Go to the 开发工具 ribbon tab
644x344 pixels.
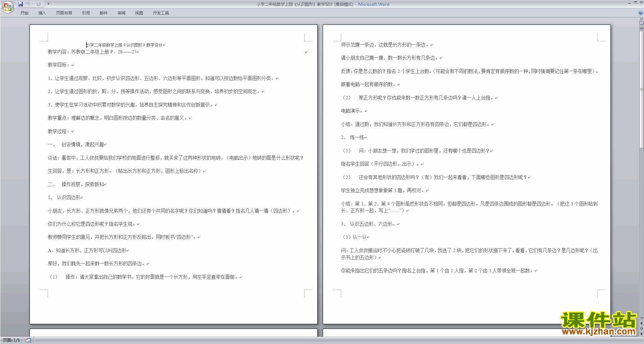pos(161,13)
